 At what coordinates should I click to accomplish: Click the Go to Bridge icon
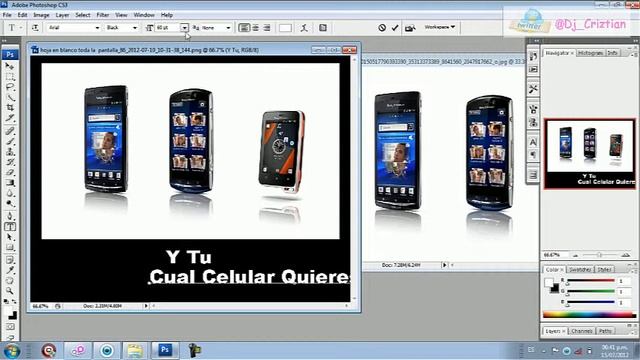point(410,28)
